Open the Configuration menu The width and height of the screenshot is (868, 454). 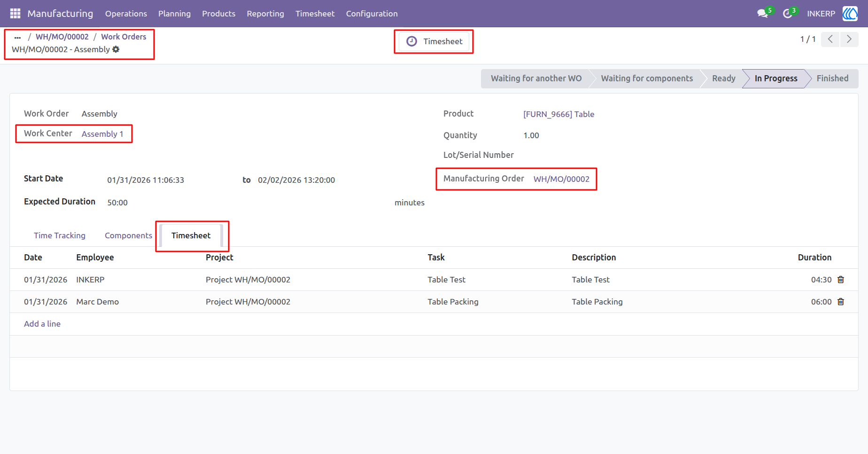coord(372,14)
